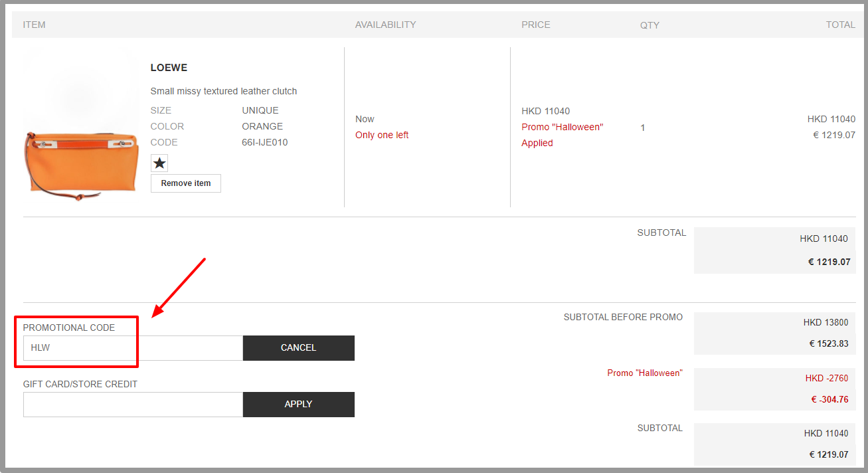Image resolution: width=868 pixels, height=473 pixels.
Task: Click the PROMOTIONAL CODE label
Action: pyautogui.click(x=69, y=328)
